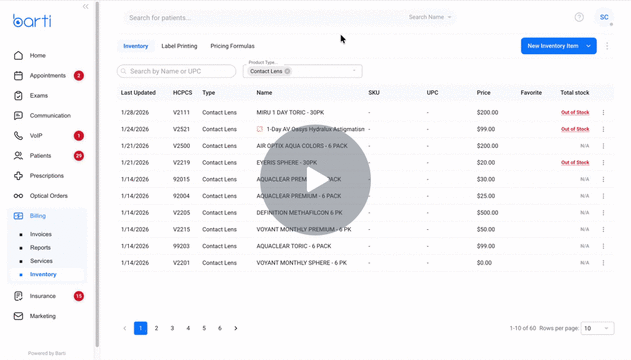
Task: Switch to the Label Printing tab
Action: click(179, 46)
